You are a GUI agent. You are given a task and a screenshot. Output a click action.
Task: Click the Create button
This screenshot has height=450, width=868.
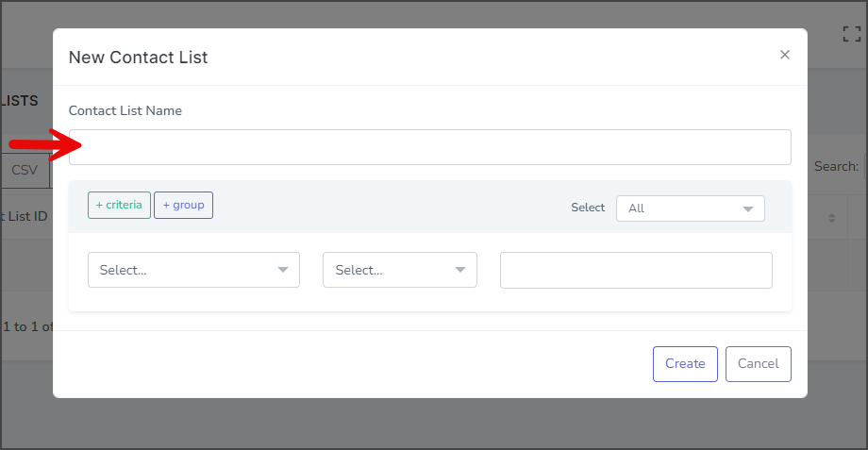coord(685,364)
